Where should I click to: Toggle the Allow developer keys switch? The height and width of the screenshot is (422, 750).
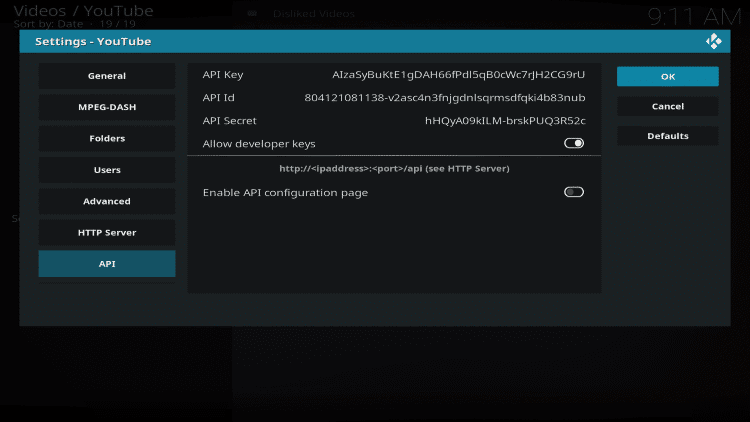(574, 144)
